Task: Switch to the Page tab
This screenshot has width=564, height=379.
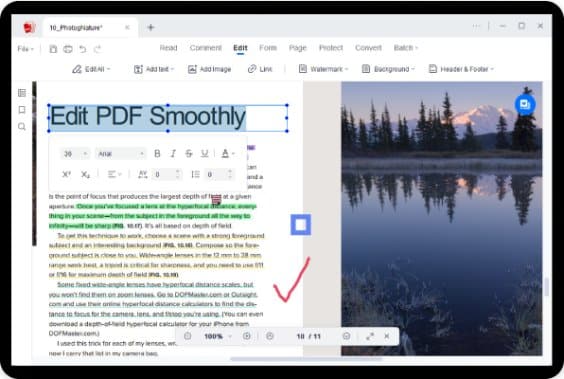Action: [298, 48]
